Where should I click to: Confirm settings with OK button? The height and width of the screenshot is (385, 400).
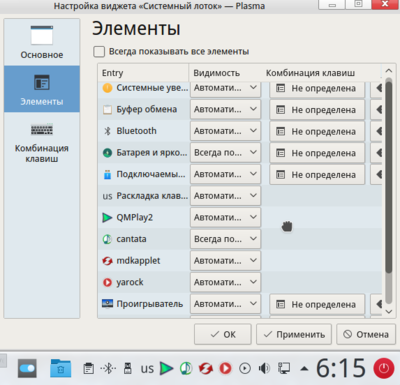coord(223,334)
